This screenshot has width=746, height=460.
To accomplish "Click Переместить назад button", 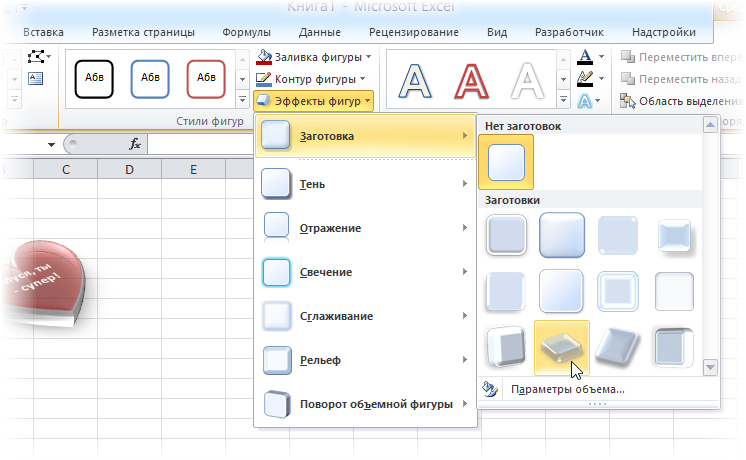I will click(x=681, y=79).
